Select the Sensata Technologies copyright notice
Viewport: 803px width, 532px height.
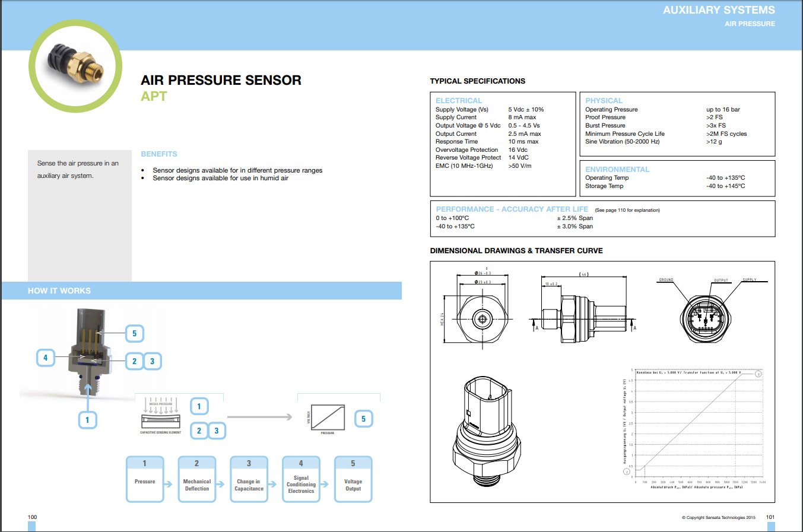719,518
